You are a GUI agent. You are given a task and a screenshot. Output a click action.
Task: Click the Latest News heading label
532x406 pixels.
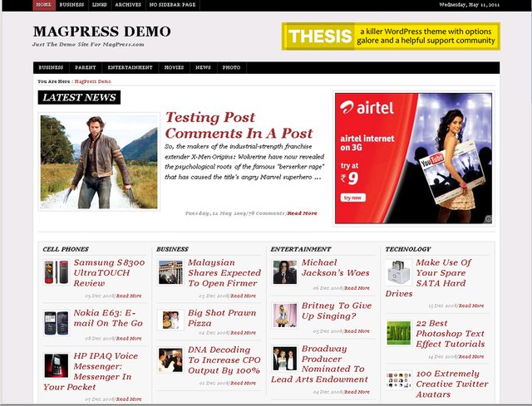(79, 97)
